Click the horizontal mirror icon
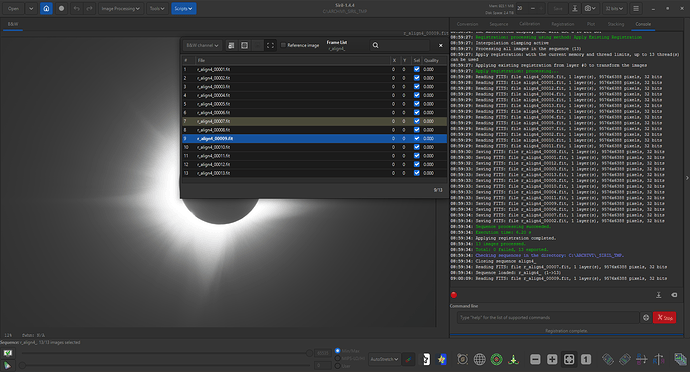The width and height of the screenshot is (690, 372). pyautogui.click(x=642, y=359)
